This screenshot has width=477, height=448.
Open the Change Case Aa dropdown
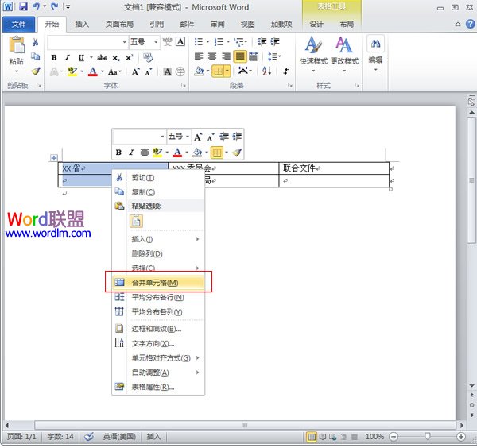click(x=114, y=72)
